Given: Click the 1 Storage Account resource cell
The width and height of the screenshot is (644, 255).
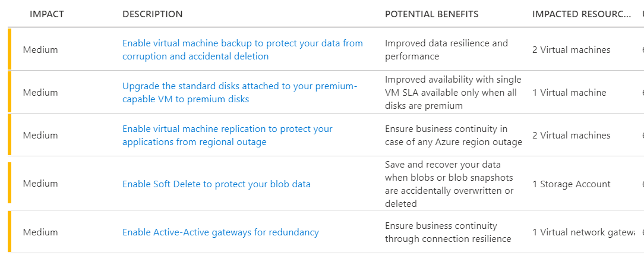Looking at the screenshot, I should [x=571, y=184].
